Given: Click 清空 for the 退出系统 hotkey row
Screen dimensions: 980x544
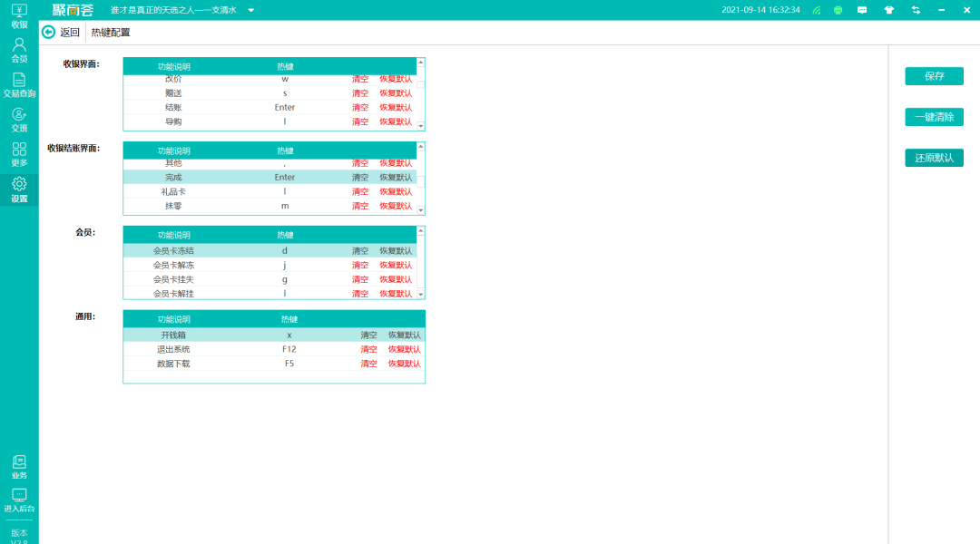Looking at the screenshot, I should click(x=368, y=349).
